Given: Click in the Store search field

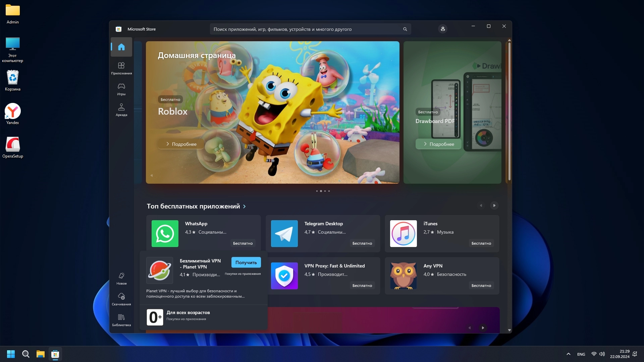Looking at the screenshot, I should [x=302, y=29].
